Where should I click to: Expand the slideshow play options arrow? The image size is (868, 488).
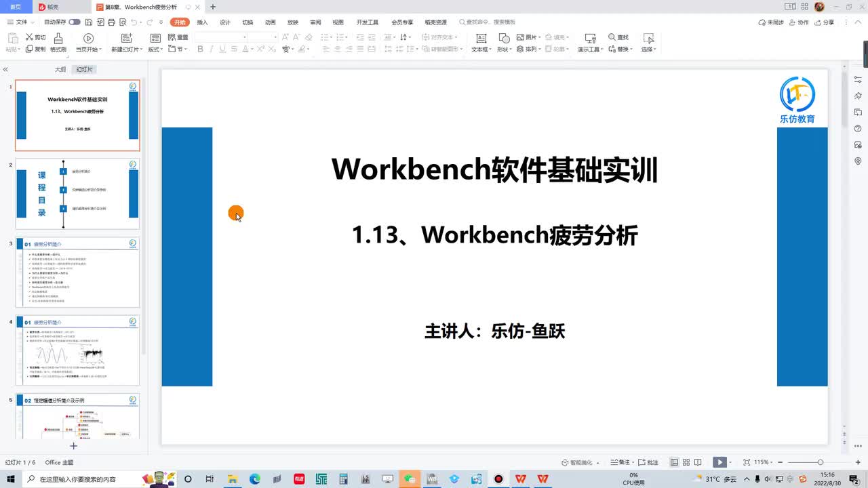click(730, 462)
